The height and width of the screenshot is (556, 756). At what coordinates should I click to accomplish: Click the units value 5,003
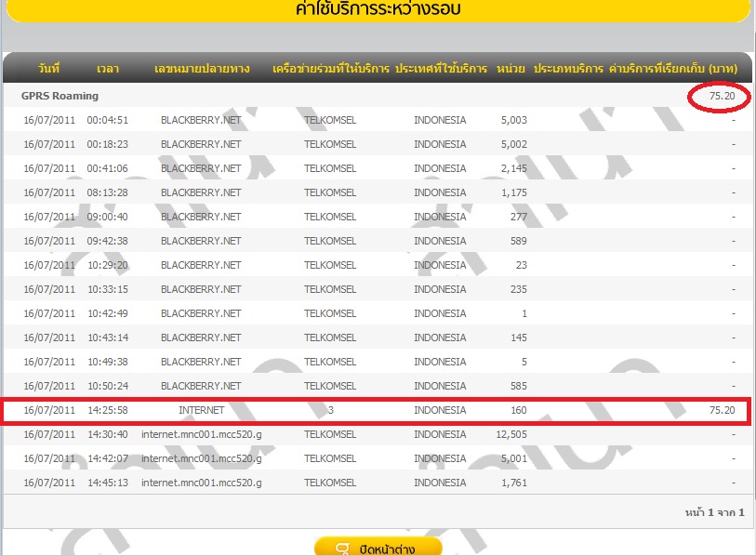point(514,120)
